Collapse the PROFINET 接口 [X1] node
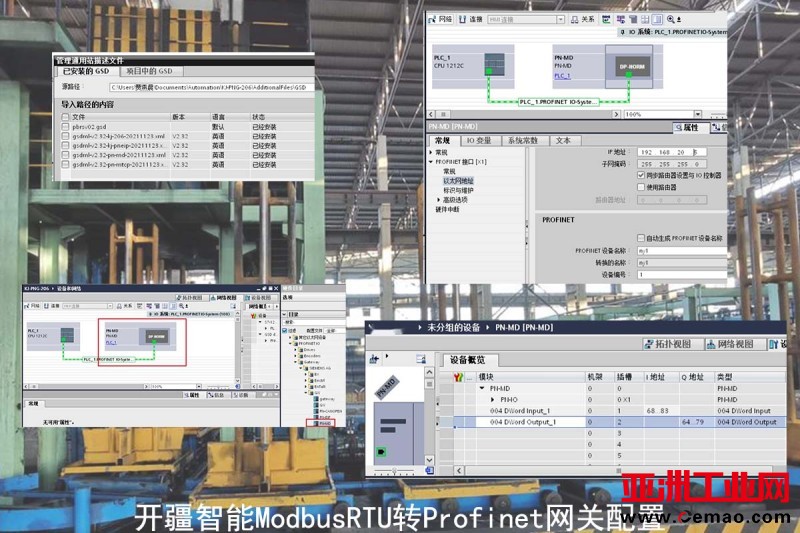 [x=431, y=162]
